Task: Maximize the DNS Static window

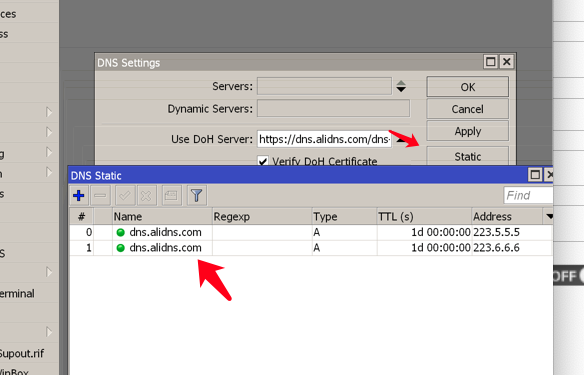Action: (535, 174)
